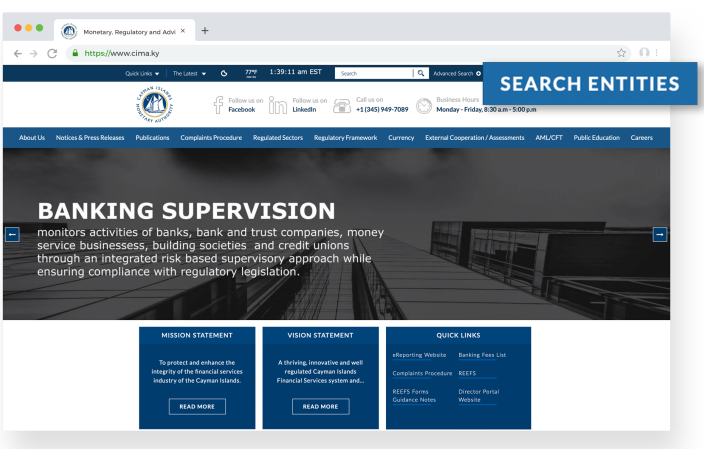Screen dimensions: 704x449
Task: Bookmark page with star icon
Action: point(621,52)
